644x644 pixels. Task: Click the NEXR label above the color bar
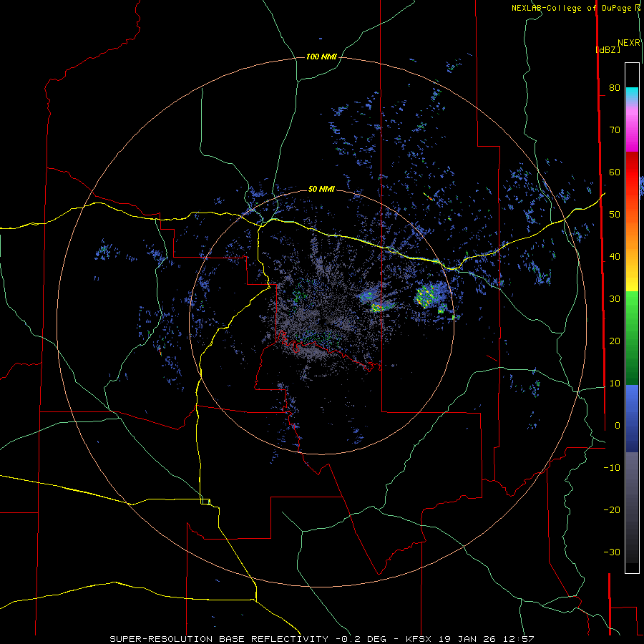pyautogui.click(x=629, y=43)
